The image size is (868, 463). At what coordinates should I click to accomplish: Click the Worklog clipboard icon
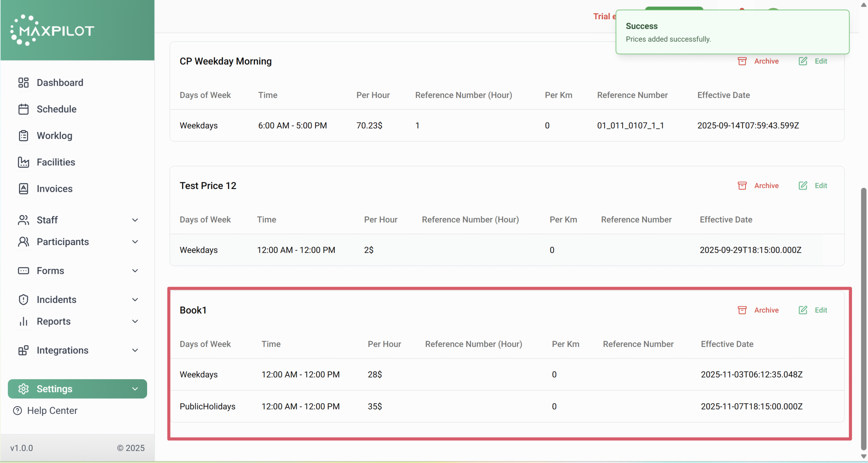23,136
